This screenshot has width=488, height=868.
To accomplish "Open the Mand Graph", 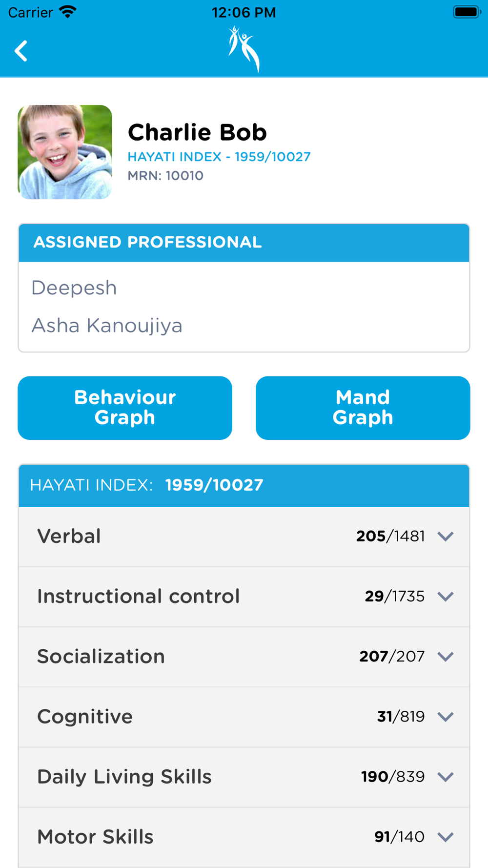I will 363,408.
